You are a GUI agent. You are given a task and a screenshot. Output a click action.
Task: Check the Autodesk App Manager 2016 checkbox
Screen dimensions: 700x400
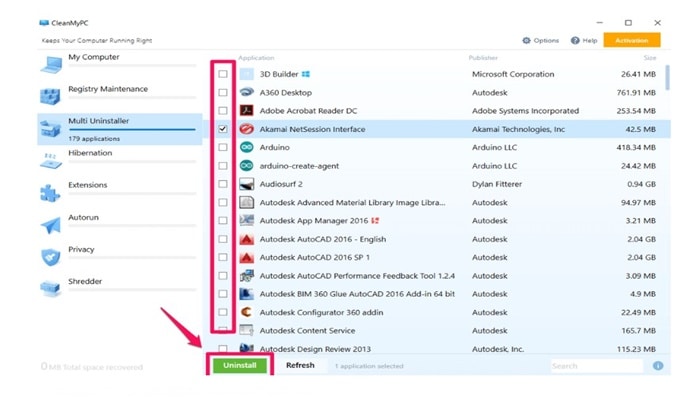[223, 221]
